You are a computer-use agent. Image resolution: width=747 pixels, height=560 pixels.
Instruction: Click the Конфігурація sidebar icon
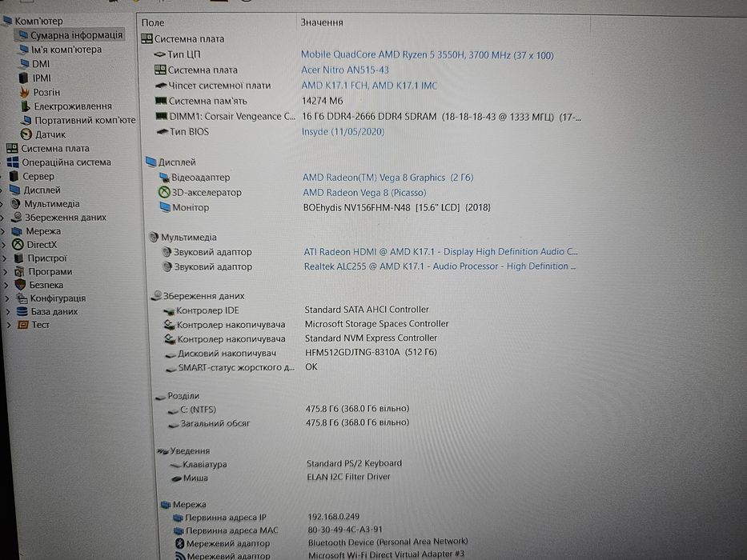click(22, 298)
